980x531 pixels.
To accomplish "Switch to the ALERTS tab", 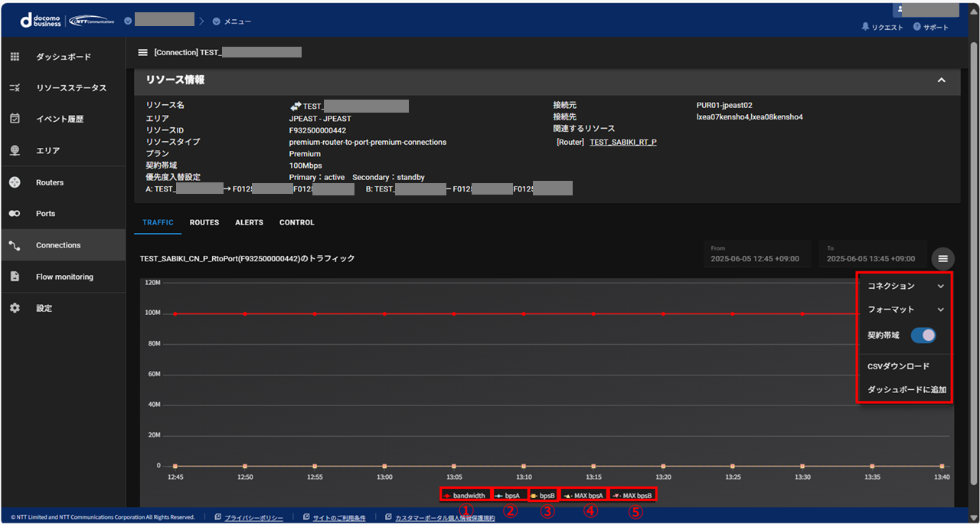I will pyautogui.click(x=249, y=222).
